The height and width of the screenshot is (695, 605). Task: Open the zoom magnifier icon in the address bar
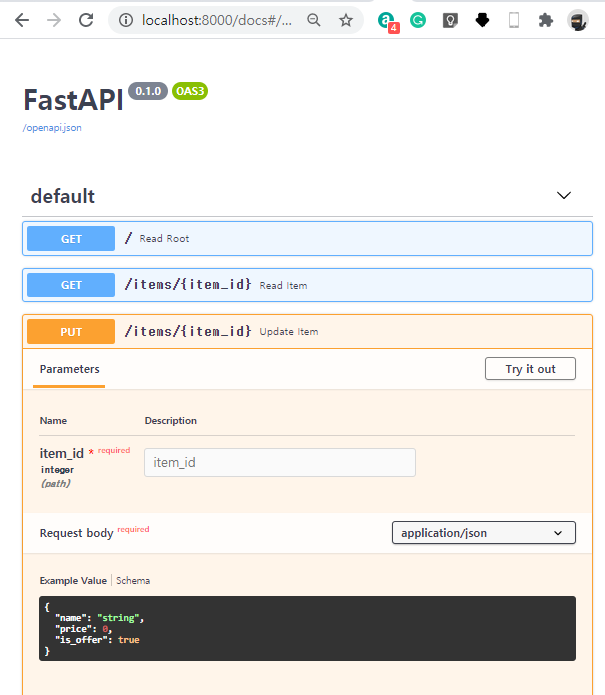pyautogui.click(x=314, y=20)
